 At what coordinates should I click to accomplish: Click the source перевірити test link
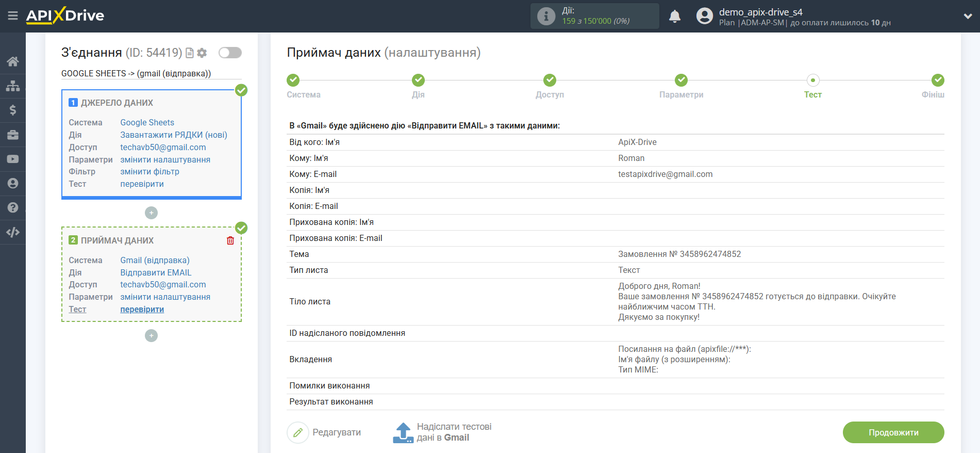(142, 184)
